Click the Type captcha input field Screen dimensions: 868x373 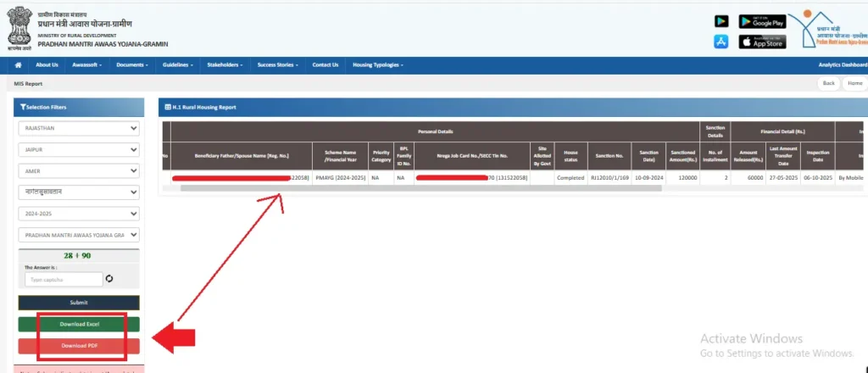(x=64, y=280)
